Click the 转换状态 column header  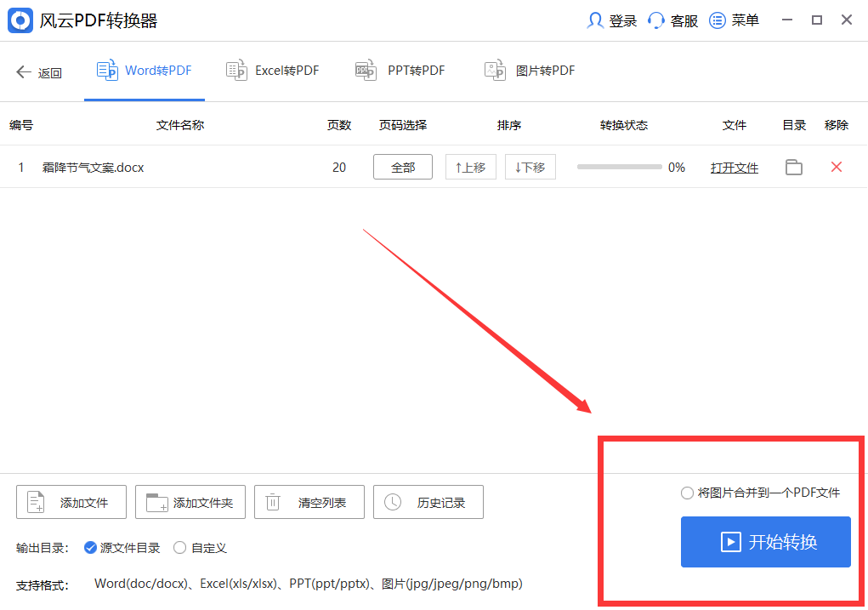624,125
